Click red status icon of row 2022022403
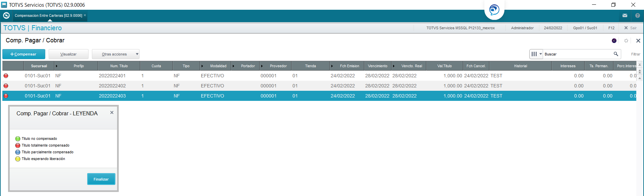Image resolution: width=644 pixels, height=196 pixels. [6, 96]
